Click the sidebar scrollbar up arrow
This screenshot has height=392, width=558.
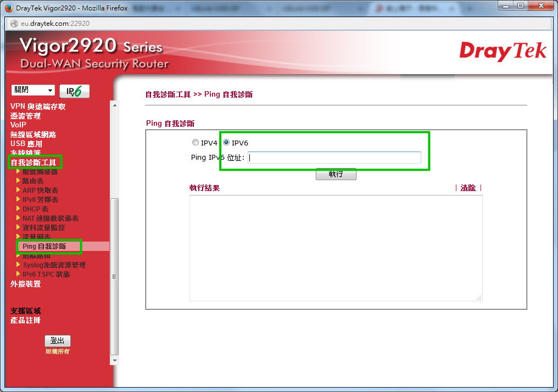point(115,105)
